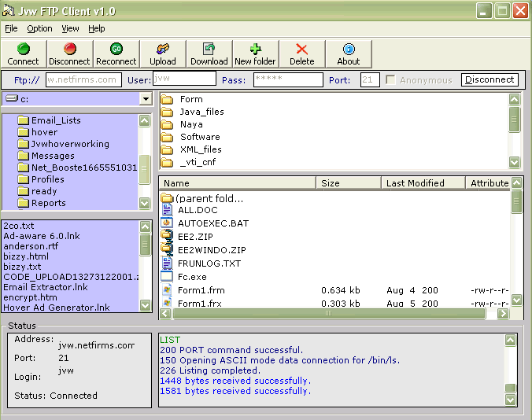Select encrypt.htm in local file list
The height and width of the screenshot is (420, 532).
point(30,297)
